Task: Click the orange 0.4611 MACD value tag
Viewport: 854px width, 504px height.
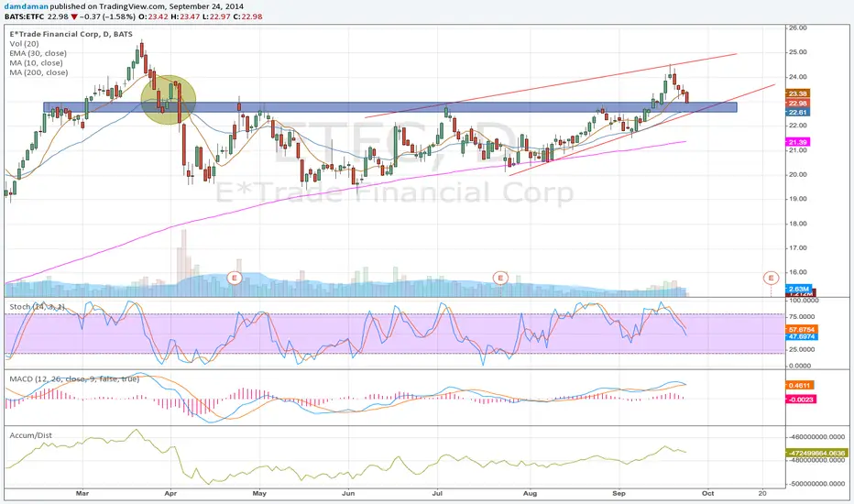Action: [800, 385]
